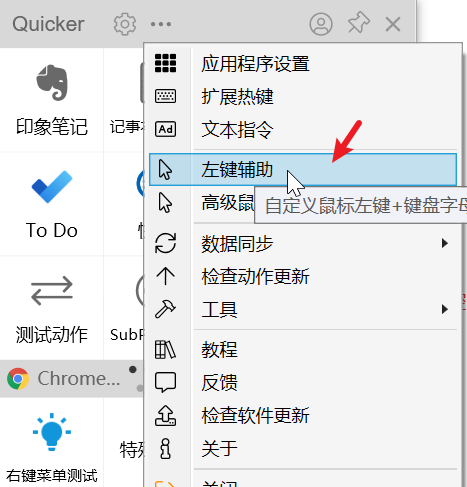467x487 pixels.
Task: Click the three-dots more menu icon
Action: (161, 24)
